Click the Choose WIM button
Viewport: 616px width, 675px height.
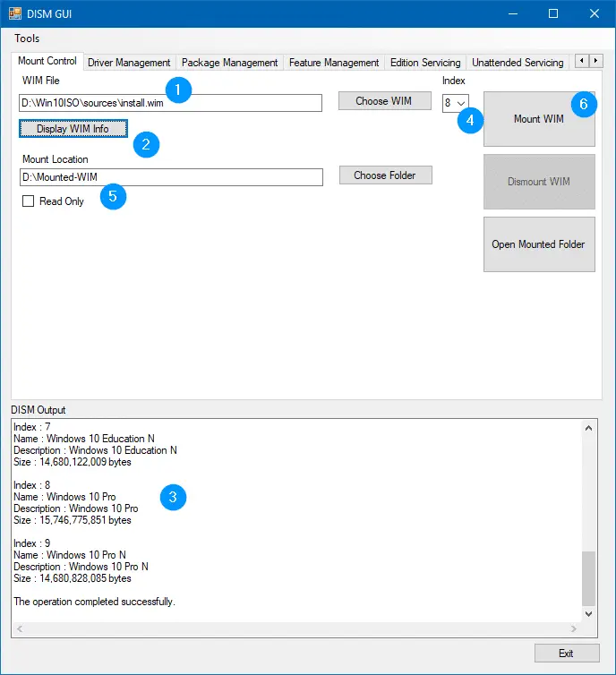tap(384, 101)
